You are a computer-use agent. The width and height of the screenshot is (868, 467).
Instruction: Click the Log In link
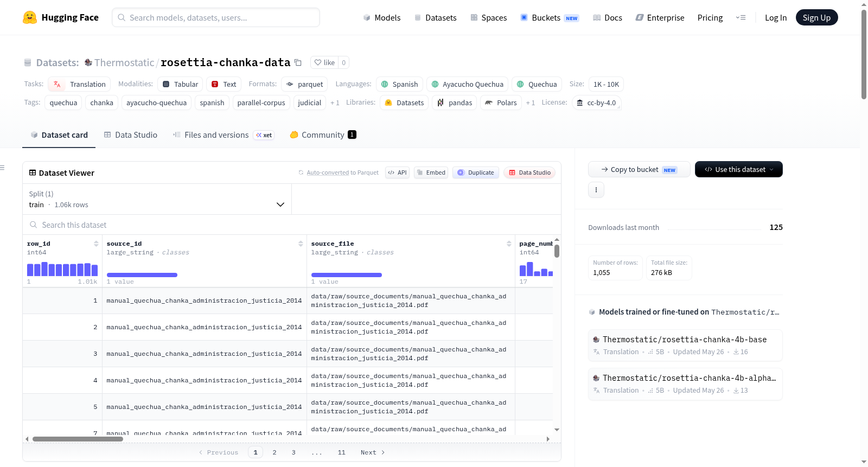776,18
